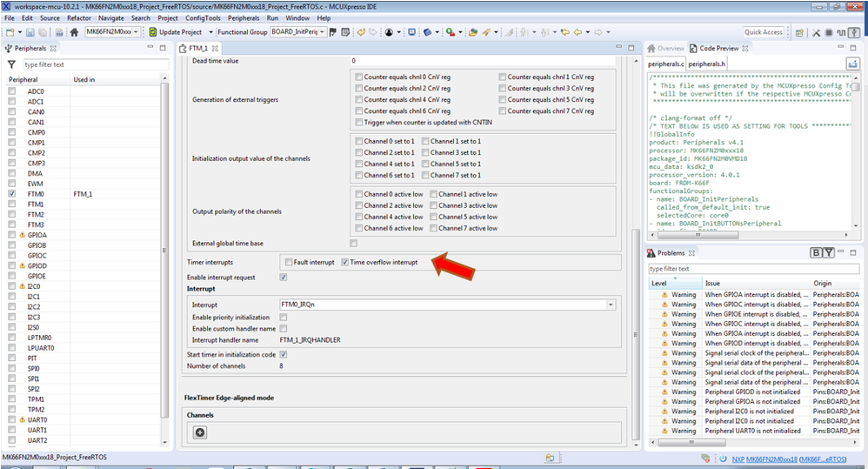Viewport: 868px width, 469px height.
Task: Click the Quick Access field
Action: click(x=764, y=32)
